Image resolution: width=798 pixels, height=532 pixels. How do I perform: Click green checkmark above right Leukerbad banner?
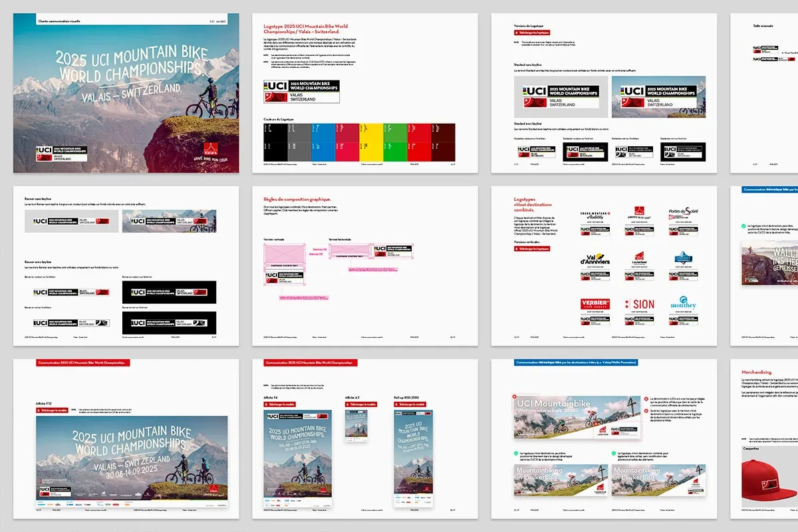pyautogui.click(x=614, y=454)
